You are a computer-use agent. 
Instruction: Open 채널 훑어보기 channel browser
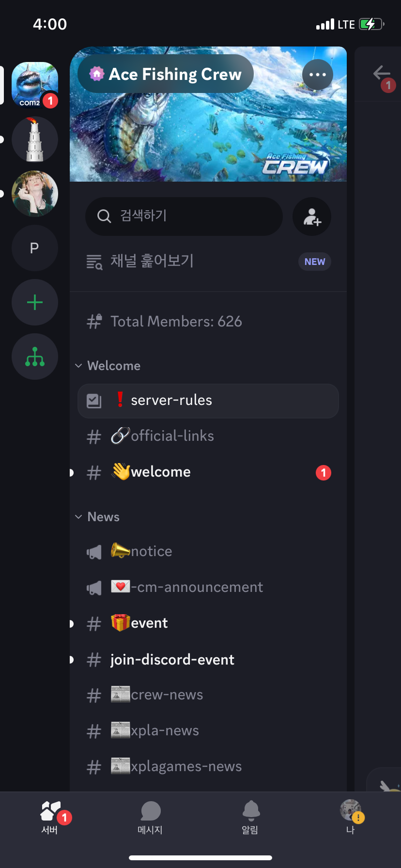pos(152,261)
